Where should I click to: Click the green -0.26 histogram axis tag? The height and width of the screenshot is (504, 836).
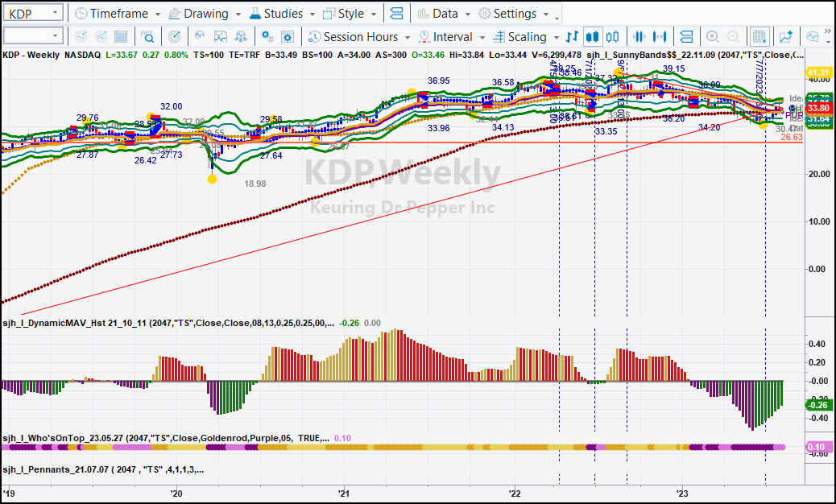click(817, 406)
